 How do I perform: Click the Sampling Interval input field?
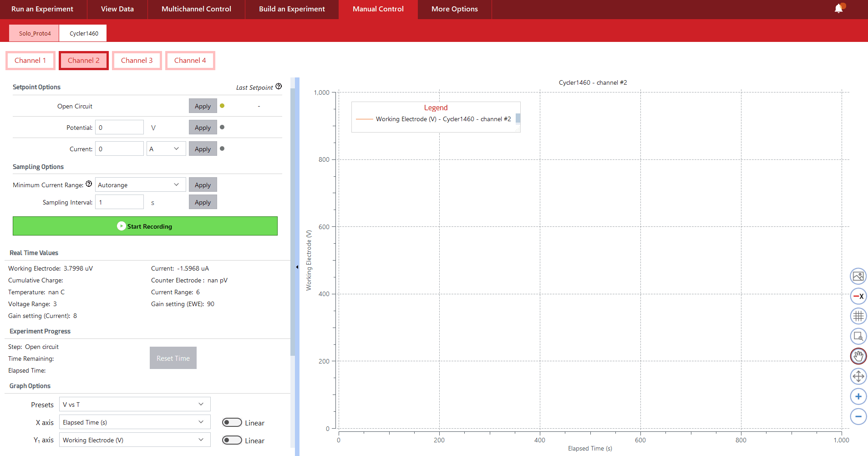pyautogui.click(x=119, y=202)
